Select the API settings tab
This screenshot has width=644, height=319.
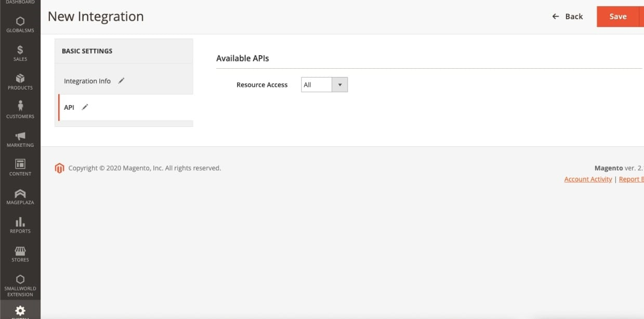[125, 107]
